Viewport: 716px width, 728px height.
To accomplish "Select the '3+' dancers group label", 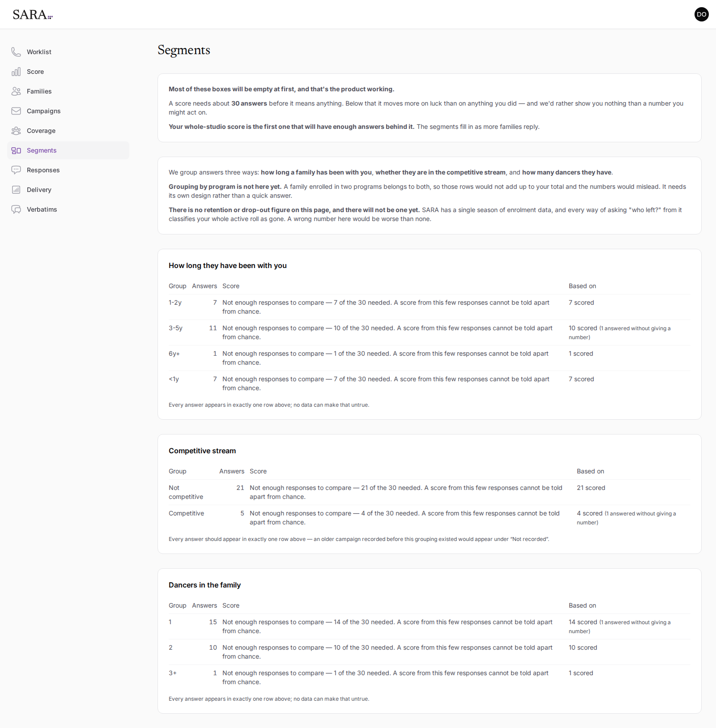I will click(x=173, y=673).
